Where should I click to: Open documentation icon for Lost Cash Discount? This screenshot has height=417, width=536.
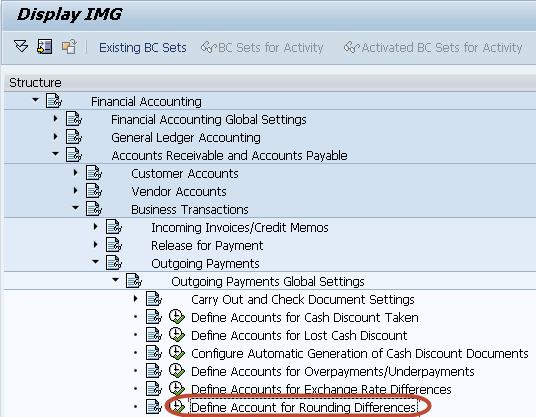pyautogui.click(x=154, y=334)
